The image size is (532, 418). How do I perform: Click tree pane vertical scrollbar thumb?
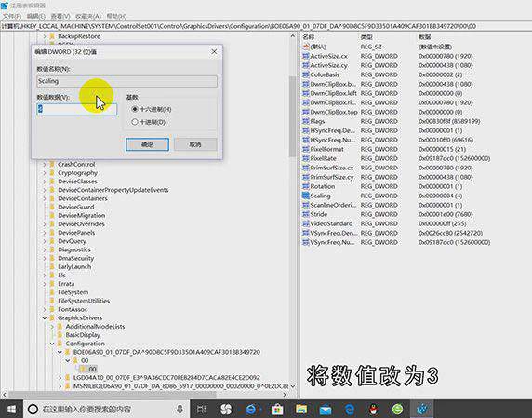[x=292, y=116]
